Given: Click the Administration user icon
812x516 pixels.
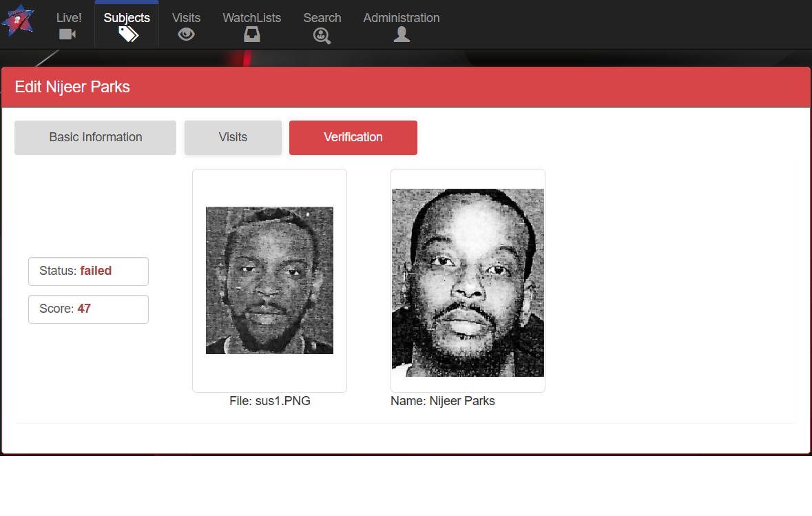Looking at the screenshot, I should (x=402, y=34).
